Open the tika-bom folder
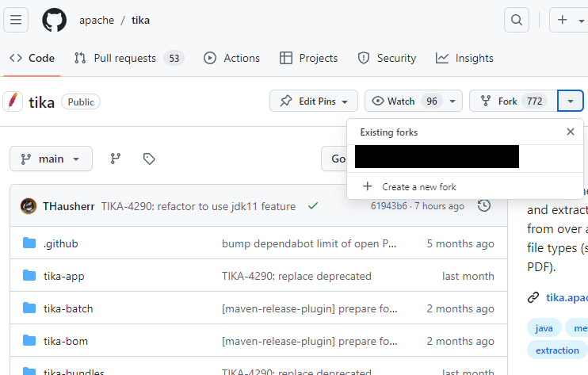 point(66,341)
